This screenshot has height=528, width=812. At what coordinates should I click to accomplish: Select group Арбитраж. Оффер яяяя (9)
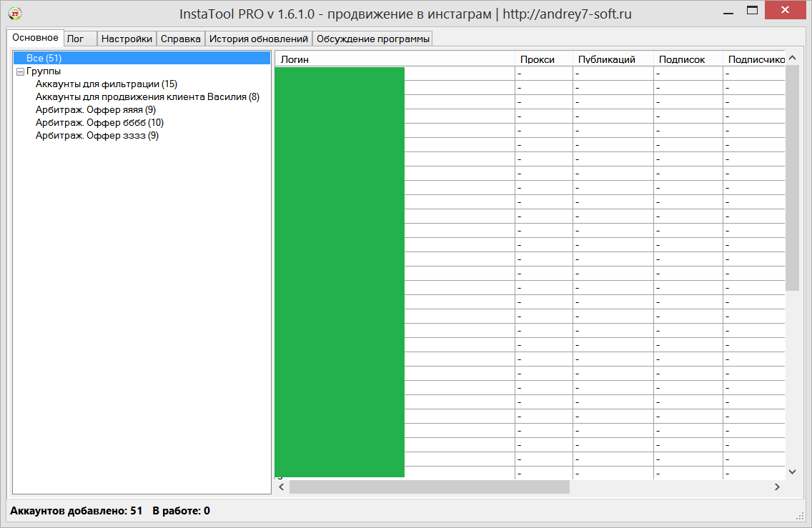pos(96,110)
